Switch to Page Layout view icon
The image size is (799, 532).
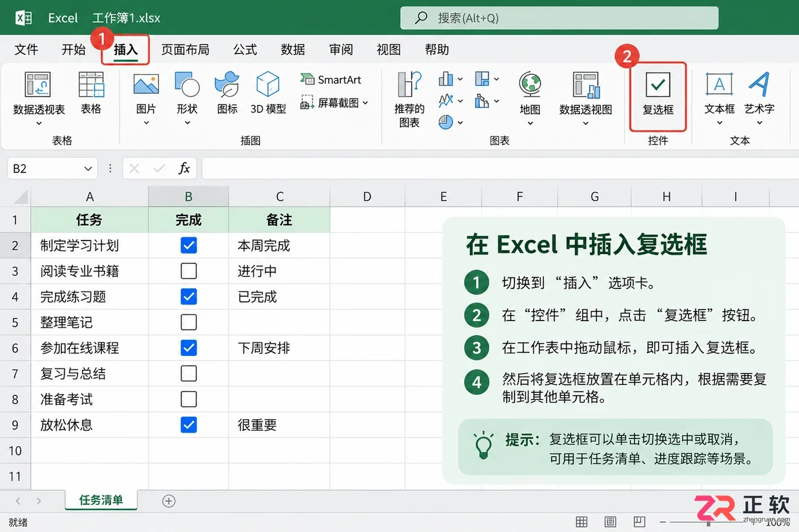610,522
